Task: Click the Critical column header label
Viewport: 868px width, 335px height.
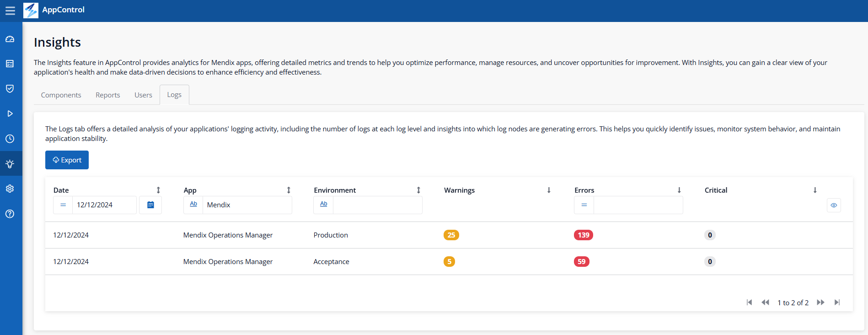Action: (716, 190)
